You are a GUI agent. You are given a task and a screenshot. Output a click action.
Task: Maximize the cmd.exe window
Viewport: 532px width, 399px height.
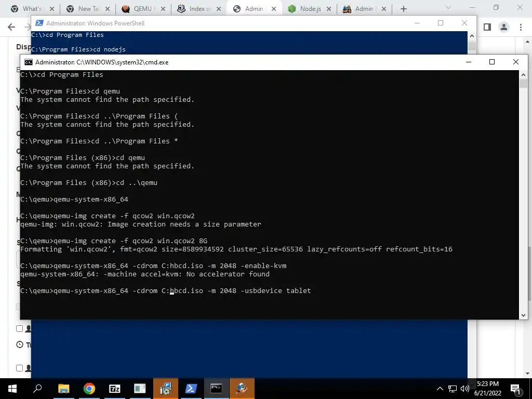492,62
